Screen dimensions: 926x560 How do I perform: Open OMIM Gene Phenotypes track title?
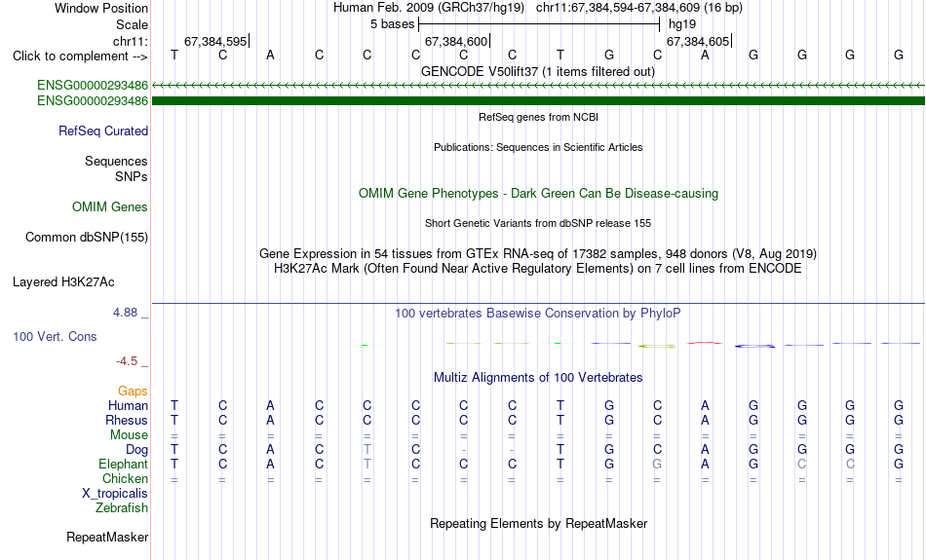[x=538, y=194]
